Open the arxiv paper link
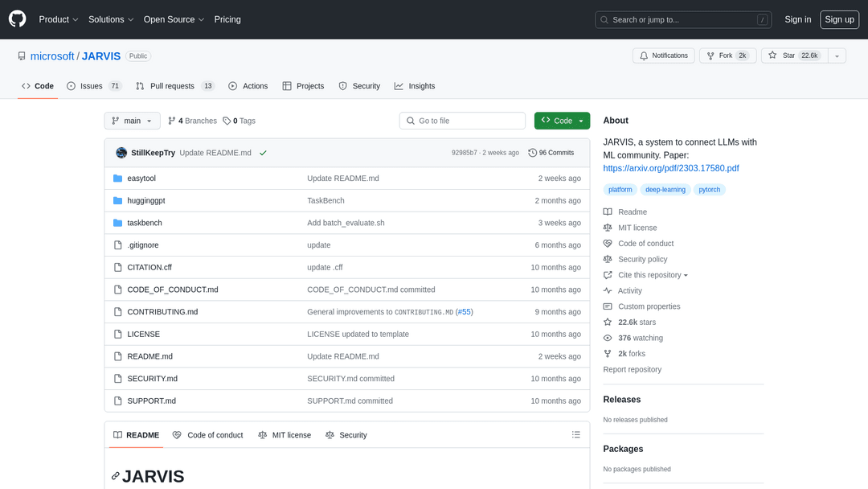Viewport: 868px width, 489px height. click(x=671, y=168)
